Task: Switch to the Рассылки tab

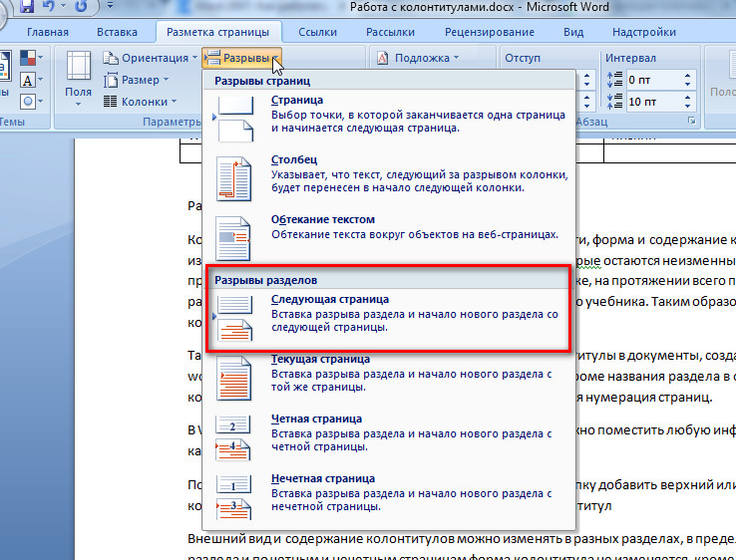Action: click(x=390, y=32)
